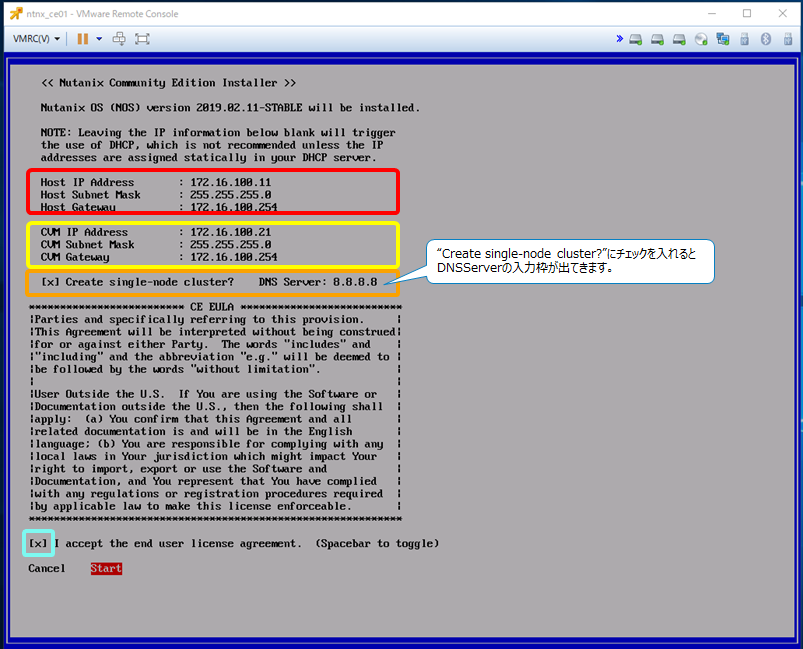Screen dimensions: 803x649
Task: Enter full screen mode via toolbar icon
Action: tap(142, 39)
